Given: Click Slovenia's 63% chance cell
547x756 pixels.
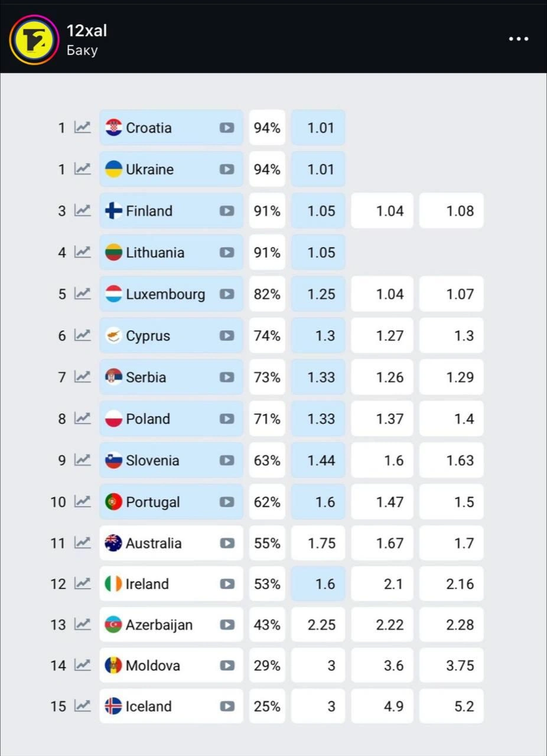Looking at the screenshot, I should coord(267,461).
